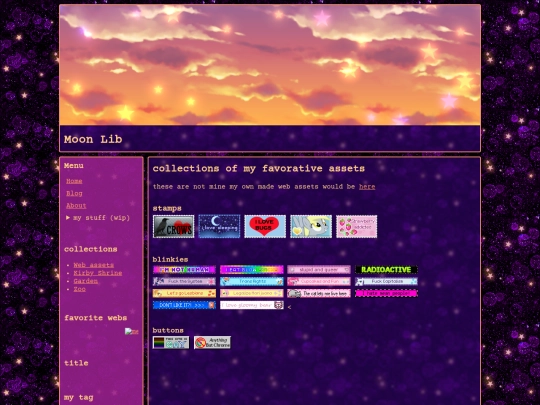Open the Home link in the menu
Screen dimensions: 540x405
tap(74, 181)
